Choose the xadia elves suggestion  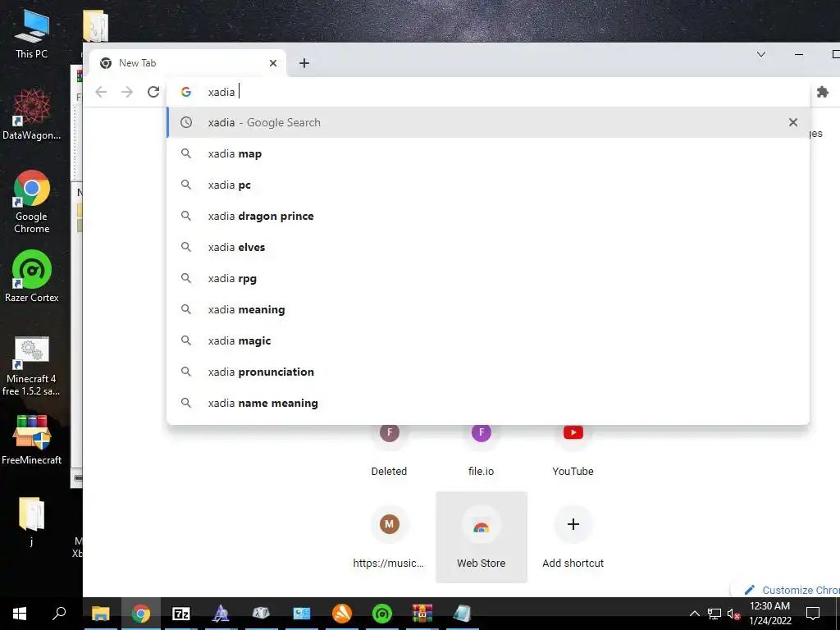(x=487, y=247)
